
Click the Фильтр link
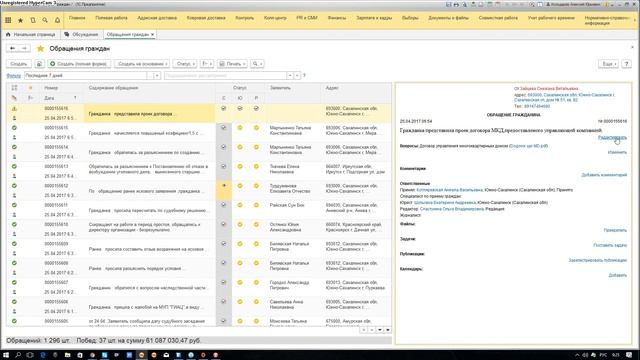pos(13,76)
